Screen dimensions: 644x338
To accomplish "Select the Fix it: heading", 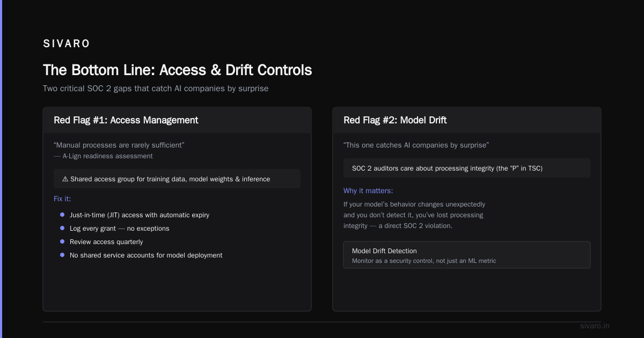I will point(62,199).
